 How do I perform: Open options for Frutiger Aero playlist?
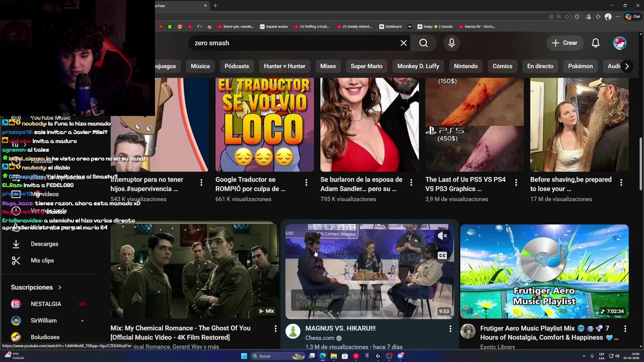click(625, 328)
